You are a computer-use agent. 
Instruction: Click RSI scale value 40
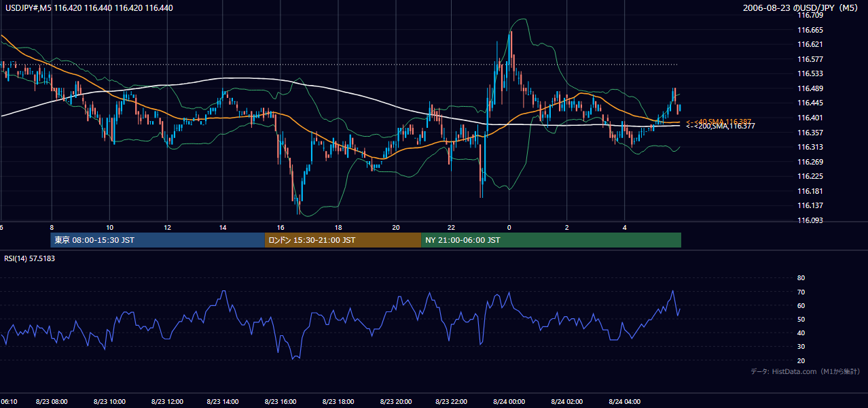(x=801, y=333)
